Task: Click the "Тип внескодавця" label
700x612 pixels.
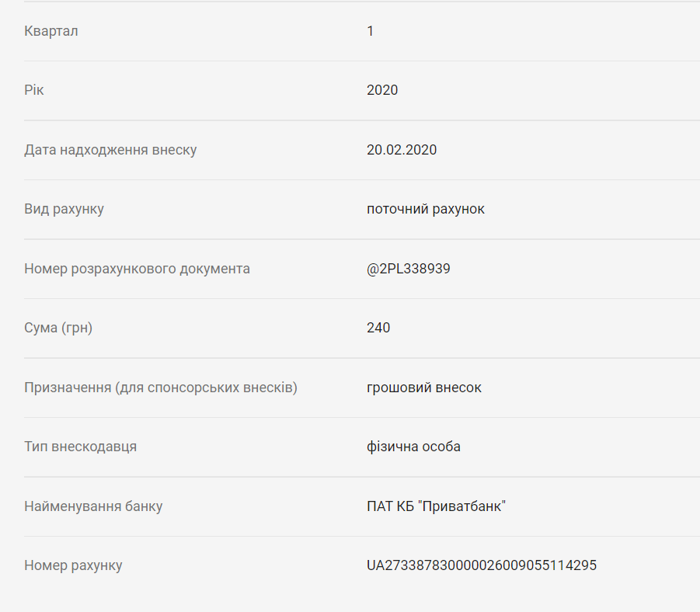Action: coord(81,447)
